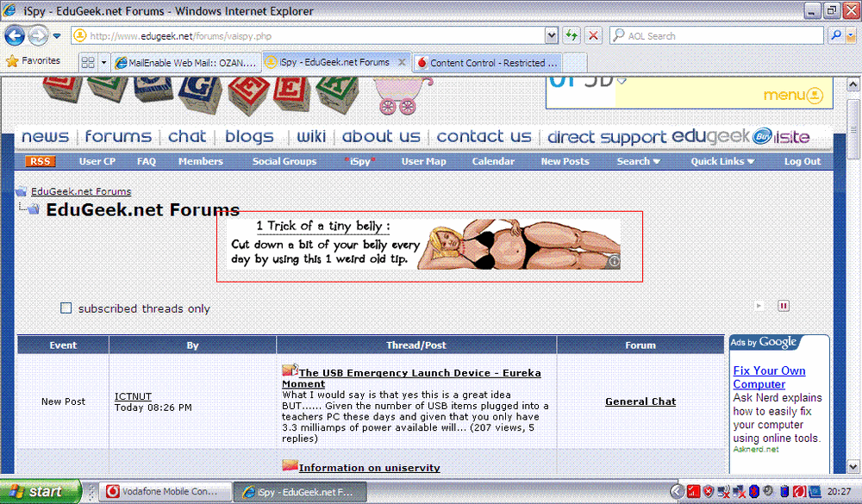
Task: Open the Favorites star button
Action: tap(33, 61)
